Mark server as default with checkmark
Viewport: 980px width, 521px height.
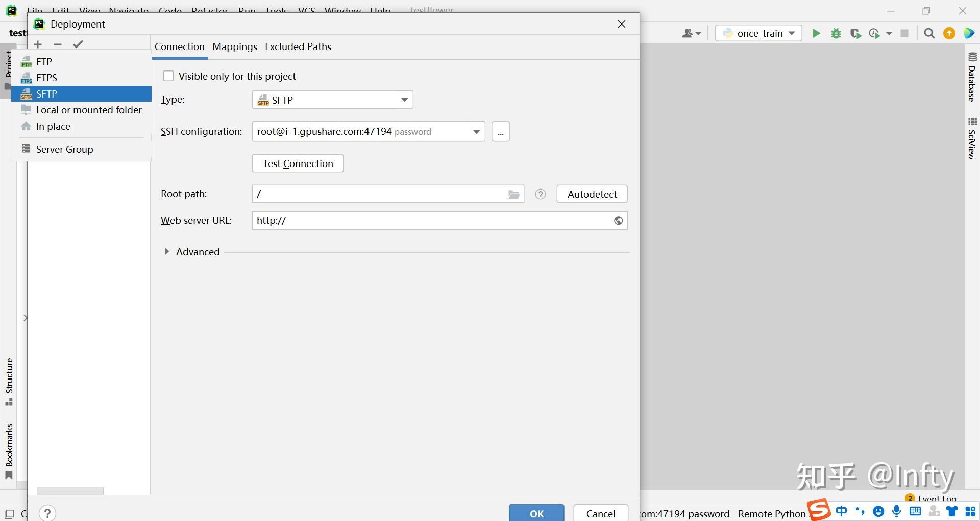[x=78, y=44]
